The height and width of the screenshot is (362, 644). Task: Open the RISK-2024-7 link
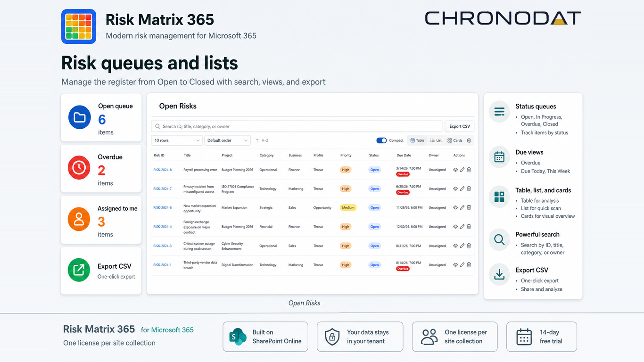click(163, 189)
